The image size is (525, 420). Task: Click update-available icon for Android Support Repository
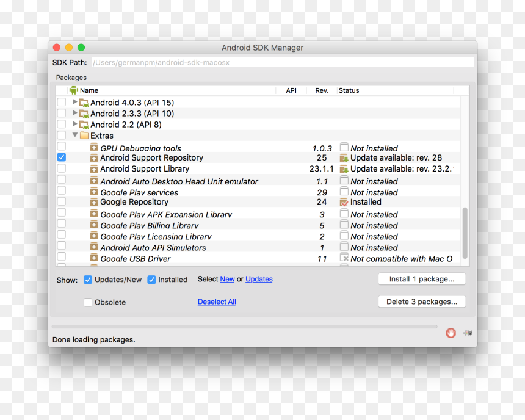point(344,157)
